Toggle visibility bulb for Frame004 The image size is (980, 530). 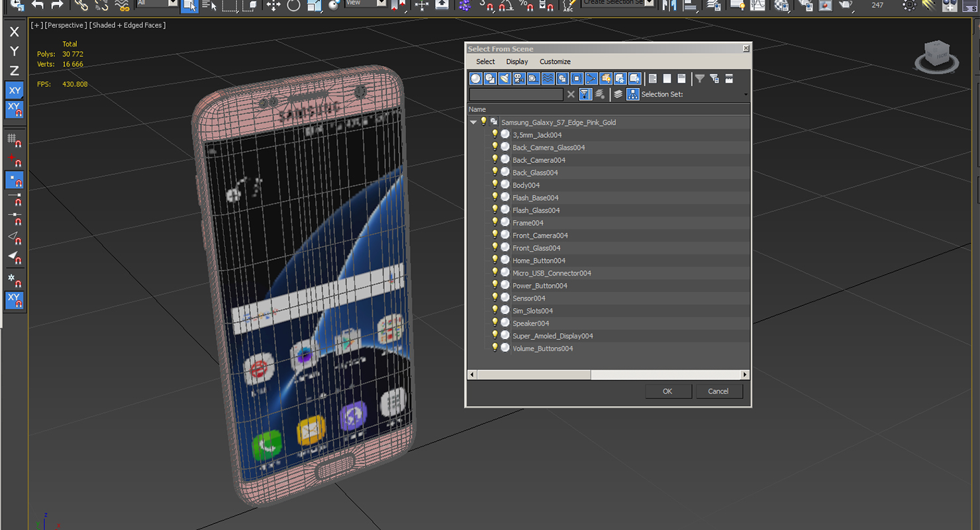(x=495, y=222)
